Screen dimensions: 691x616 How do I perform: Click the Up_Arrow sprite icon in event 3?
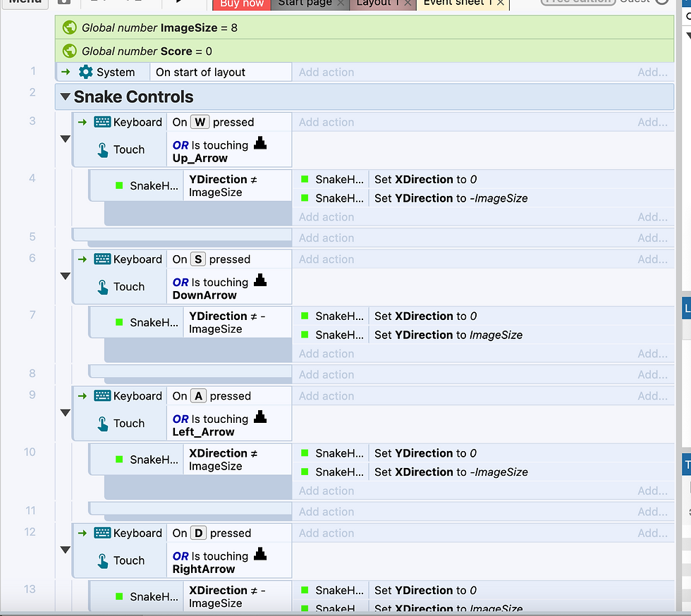click(260, 143)
